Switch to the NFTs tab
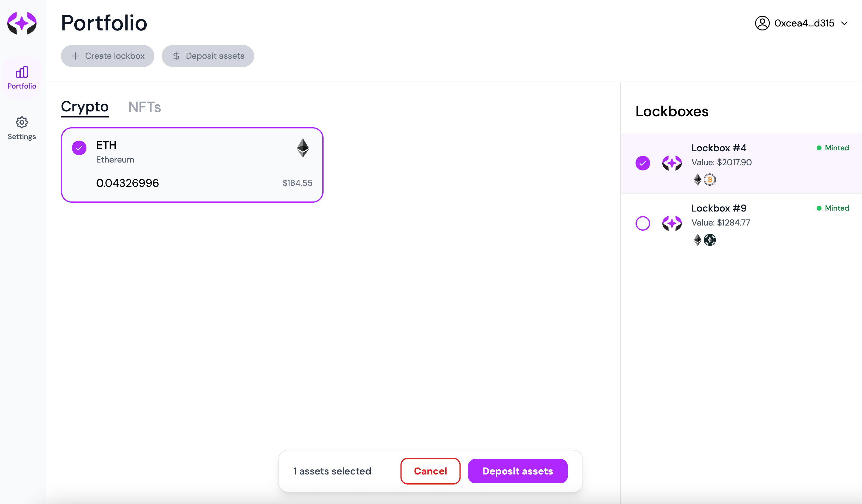The width and height of the screenshot is (862, 504). point(144,107)
